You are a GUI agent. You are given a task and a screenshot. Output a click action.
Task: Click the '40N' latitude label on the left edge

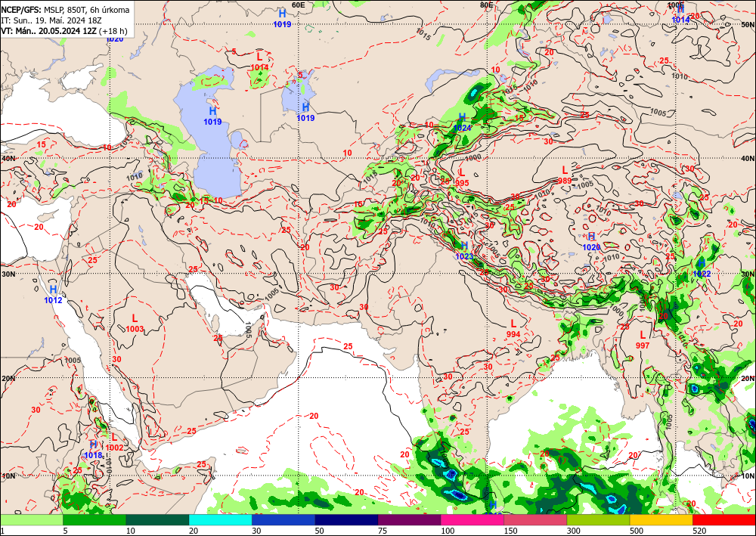tap(8, 159)
